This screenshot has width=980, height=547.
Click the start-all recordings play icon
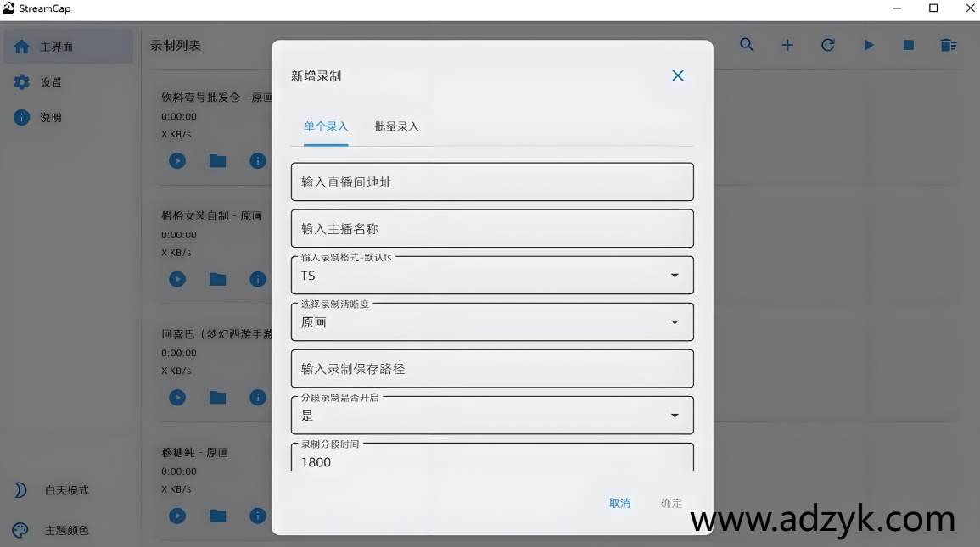869,45
